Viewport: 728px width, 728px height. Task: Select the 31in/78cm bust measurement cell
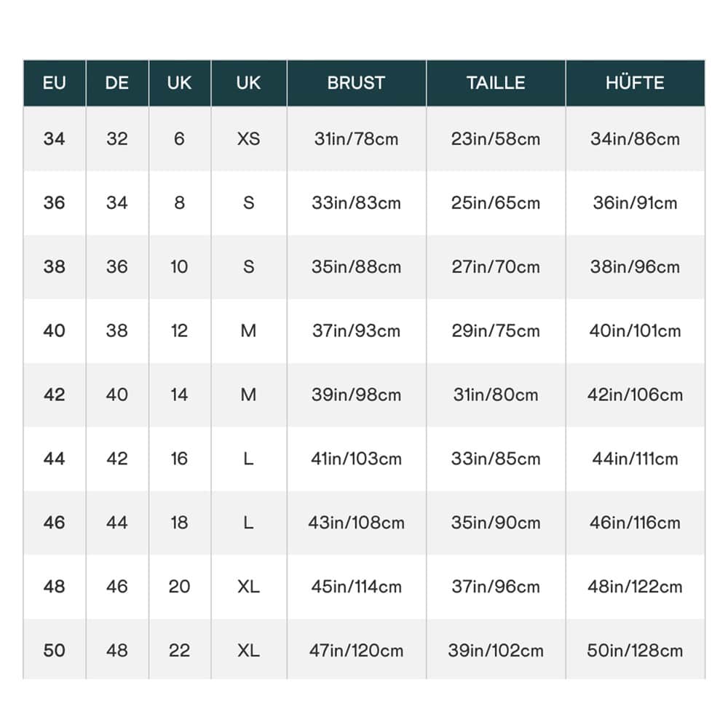pyautogui.click(x=356, y=138)
